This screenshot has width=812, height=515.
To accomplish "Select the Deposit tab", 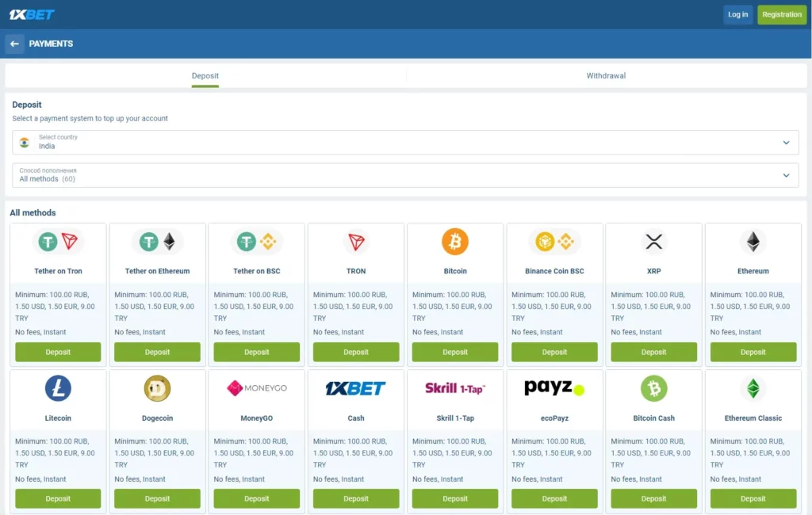I will [205, 75].
